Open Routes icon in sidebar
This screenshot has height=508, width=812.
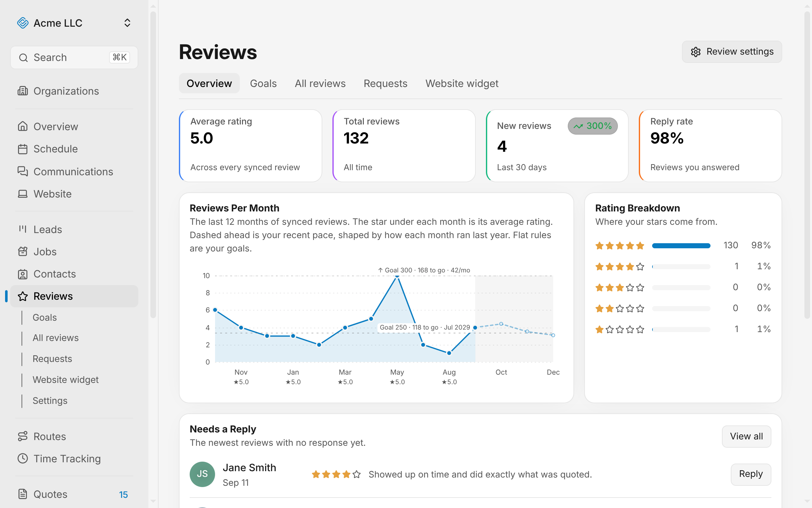[x=23, y=436]
